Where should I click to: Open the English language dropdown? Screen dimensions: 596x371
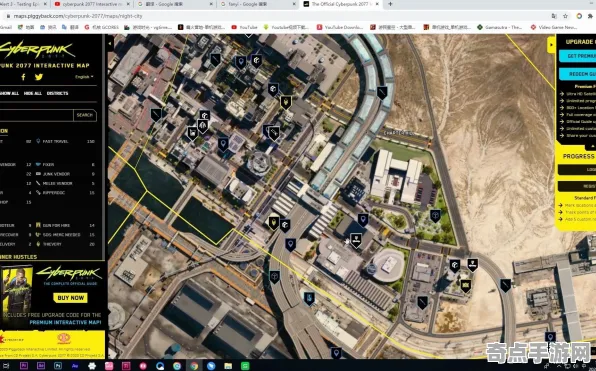tap(84, 77)
